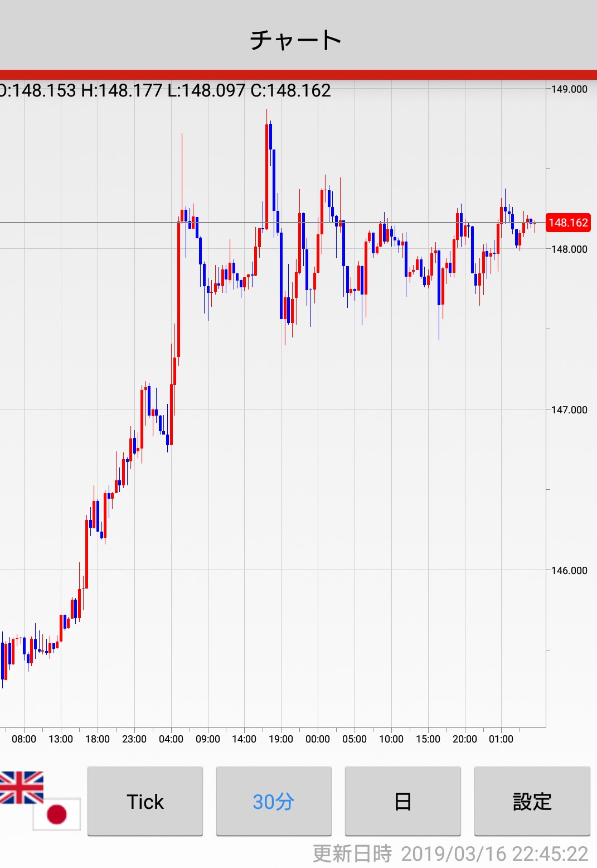
Task: Tap the OHLC values readout line
Action: [x=166, y=90]
